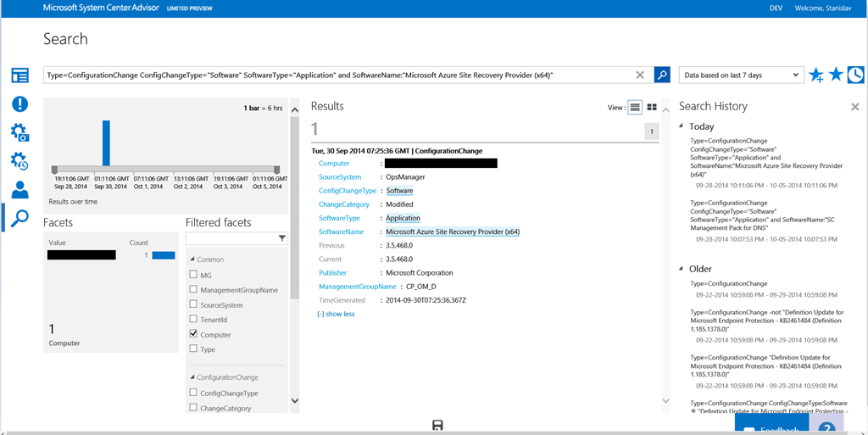Collapse the Common facets section
868x435 pixels.
[x=191, y=259]
